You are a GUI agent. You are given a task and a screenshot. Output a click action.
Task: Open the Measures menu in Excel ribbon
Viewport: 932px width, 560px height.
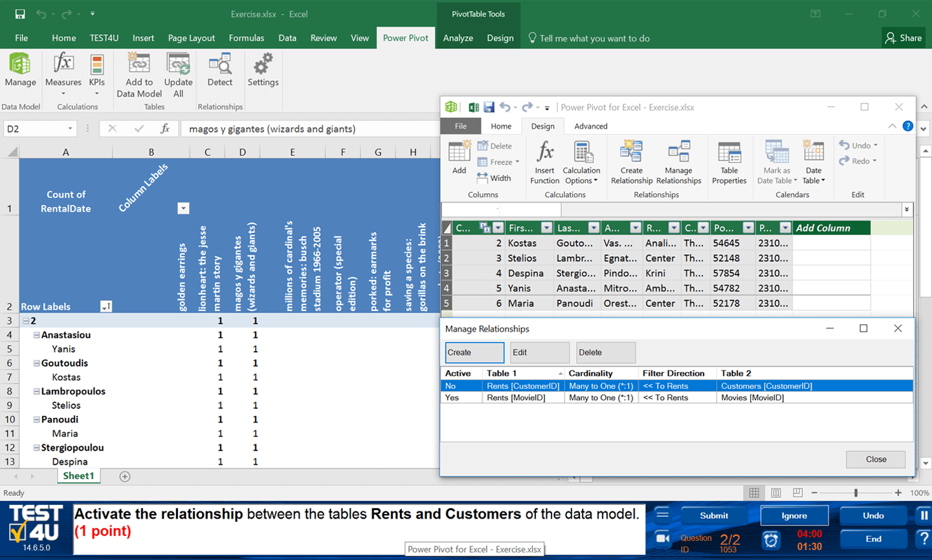click(63, 74)
